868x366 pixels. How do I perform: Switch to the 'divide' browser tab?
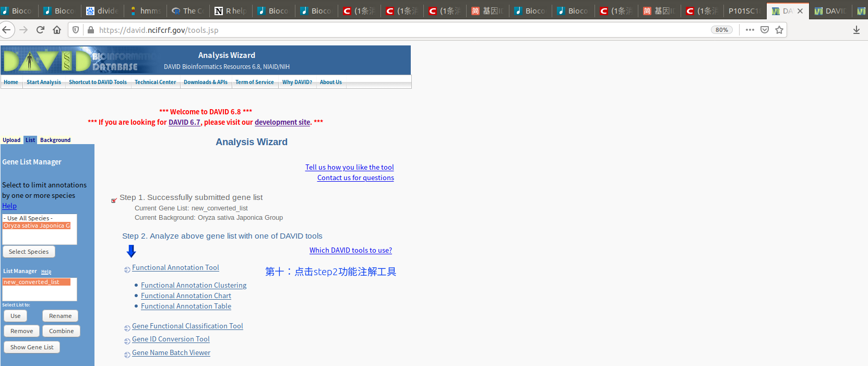(102, 10)
